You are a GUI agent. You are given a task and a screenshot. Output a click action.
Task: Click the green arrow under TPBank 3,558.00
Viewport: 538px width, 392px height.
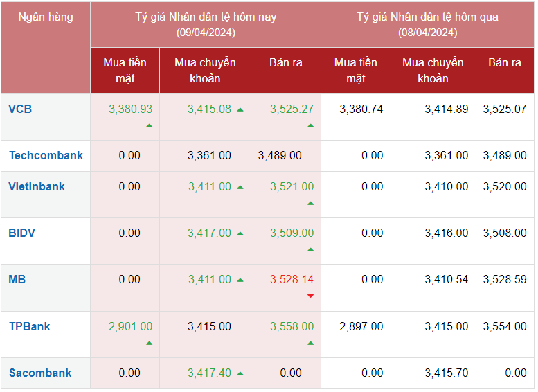pos(310,344)
